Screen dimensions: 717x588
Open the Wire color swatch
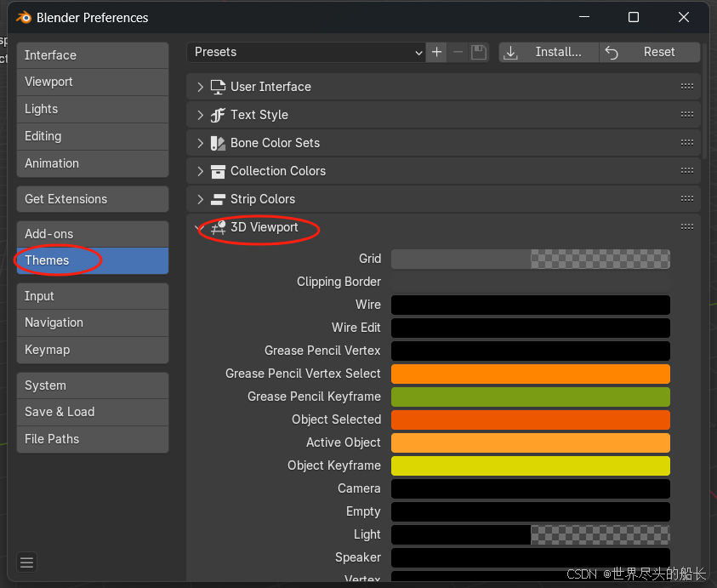(x=531, y=305)
